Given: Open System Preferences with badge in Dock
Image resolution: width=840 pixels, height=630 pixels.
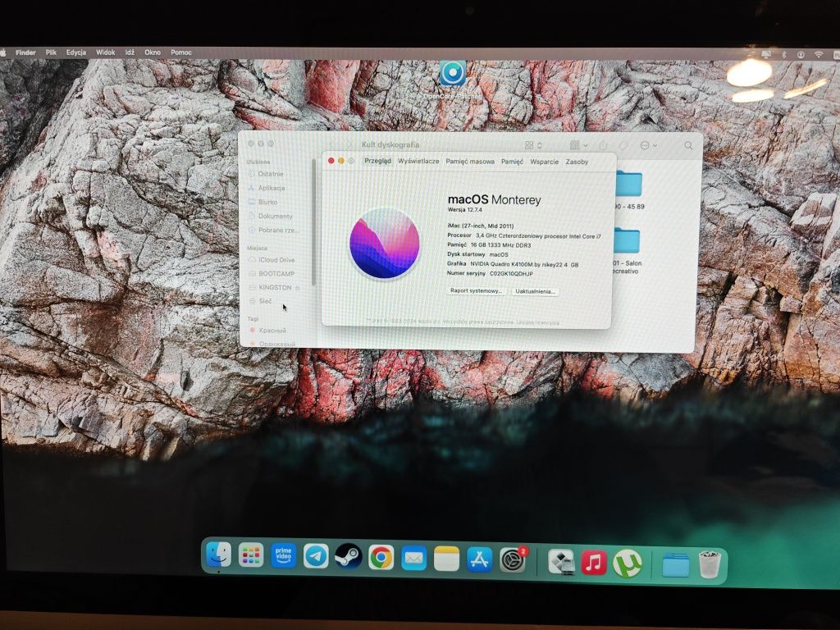Looking at the screenshot, I should coord(513,559).
